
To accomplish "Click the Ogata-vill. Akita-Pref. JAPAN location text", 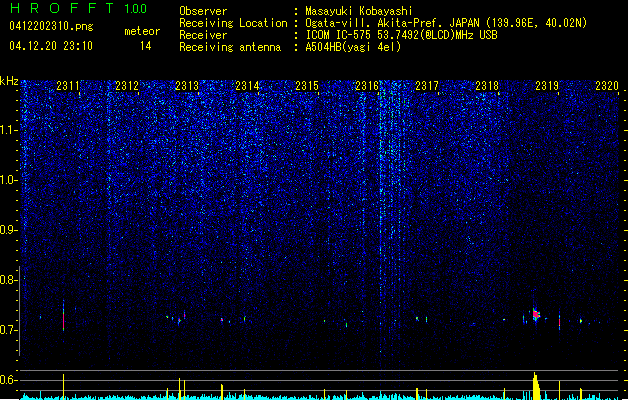I will point(446,23).
